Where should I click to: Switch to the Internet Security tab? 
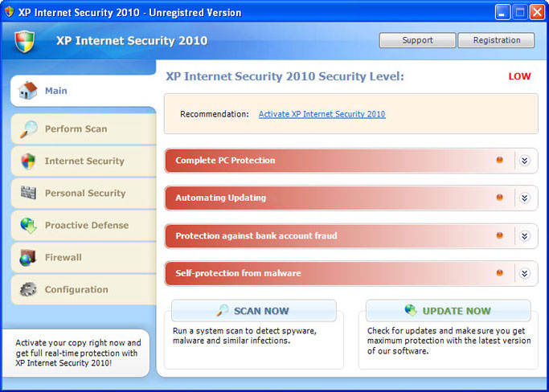pyautogui.click(x=84, y=161)
